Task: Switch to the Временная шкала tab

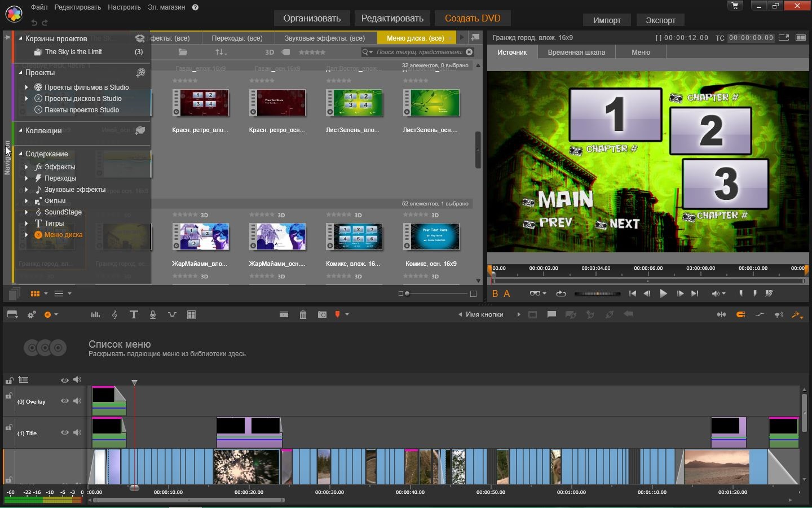Action: [576, 52]
